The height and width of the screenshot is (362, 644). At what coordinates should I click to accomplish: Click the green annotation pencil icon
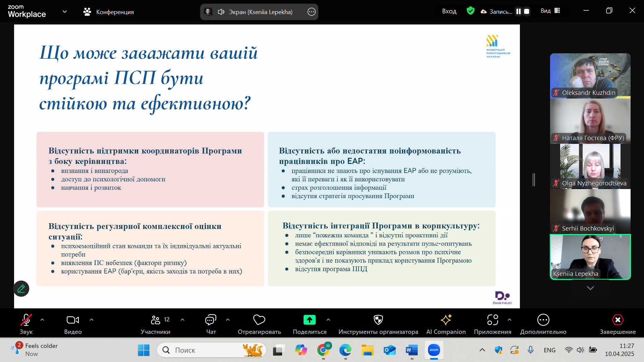21,289
